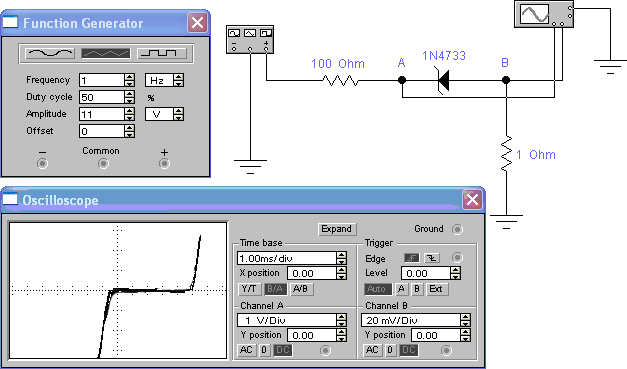This screenshot has height=369, width=627.
Task: Select sine waveform in Function Generator
Action: [x=50, y=53]
